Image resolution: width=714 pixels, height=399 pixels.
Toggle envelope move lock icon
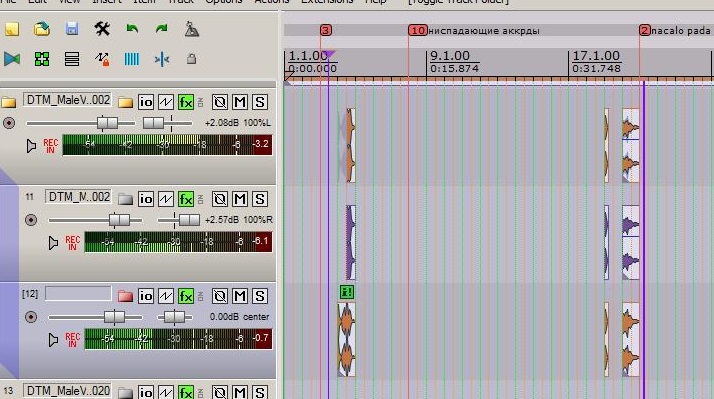(102, 59)
